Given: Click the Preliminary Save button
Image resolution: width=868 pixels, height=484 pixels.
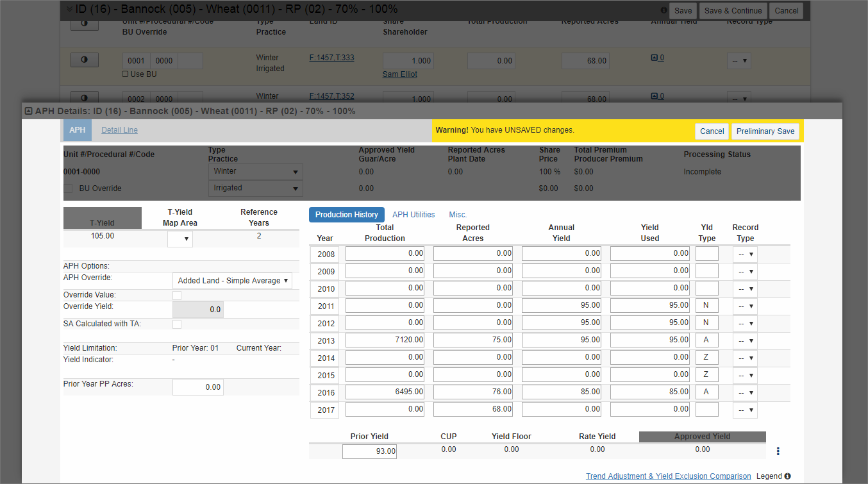Looking at the screenshot, I should coord(765,131).
